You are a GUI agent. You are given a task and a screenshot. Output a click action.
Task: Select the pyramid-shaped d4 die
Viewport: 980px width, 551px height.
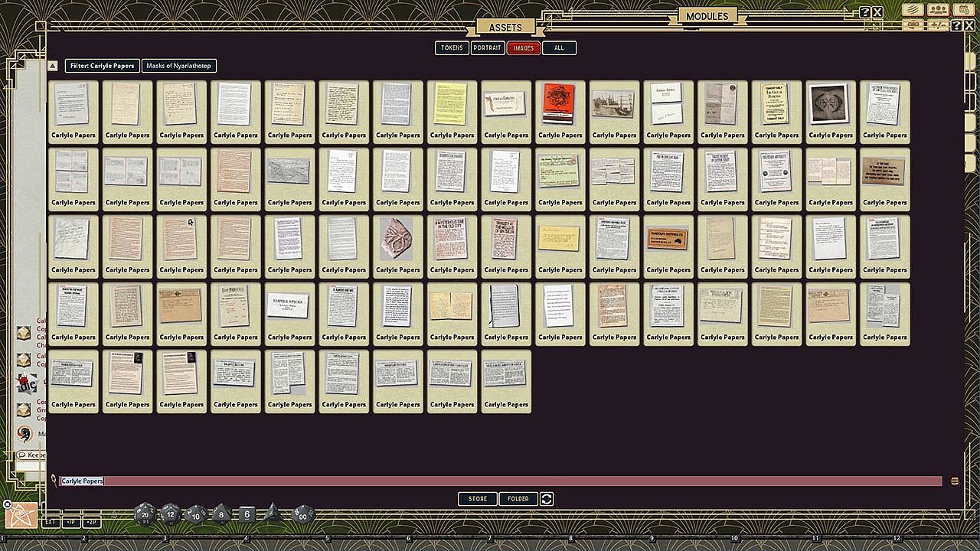click(272, 513)
